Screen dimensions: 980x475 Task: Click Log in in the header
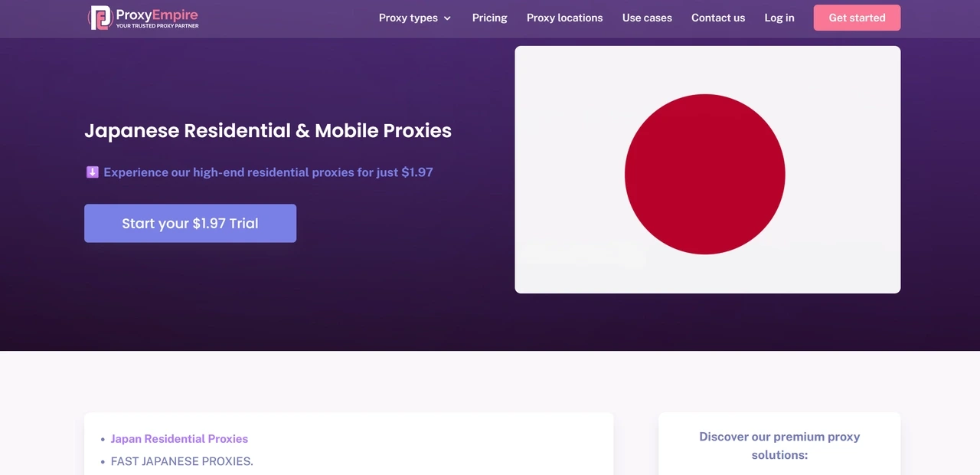[779, 18]
